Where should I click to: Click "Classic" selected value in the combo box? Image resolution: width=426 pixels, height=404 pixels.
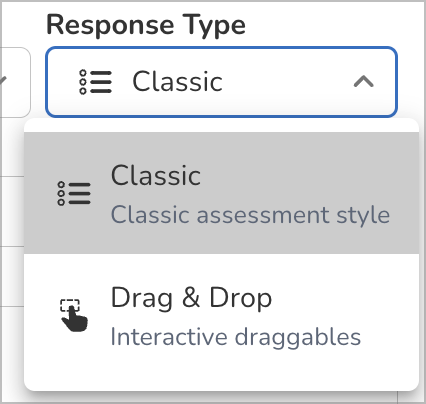click(177, 81)
